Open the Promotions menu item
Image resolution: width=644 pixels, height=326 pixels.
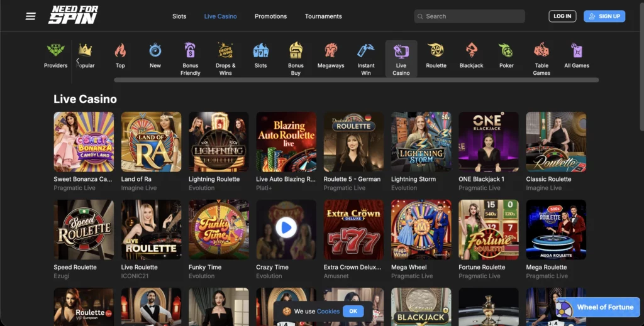point(270,16)
